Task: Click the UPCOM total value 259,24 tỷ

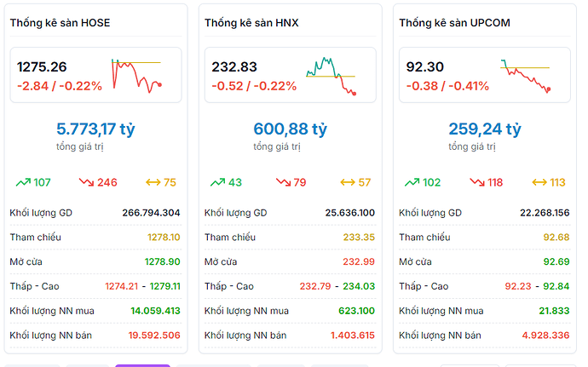Action: 484,129
